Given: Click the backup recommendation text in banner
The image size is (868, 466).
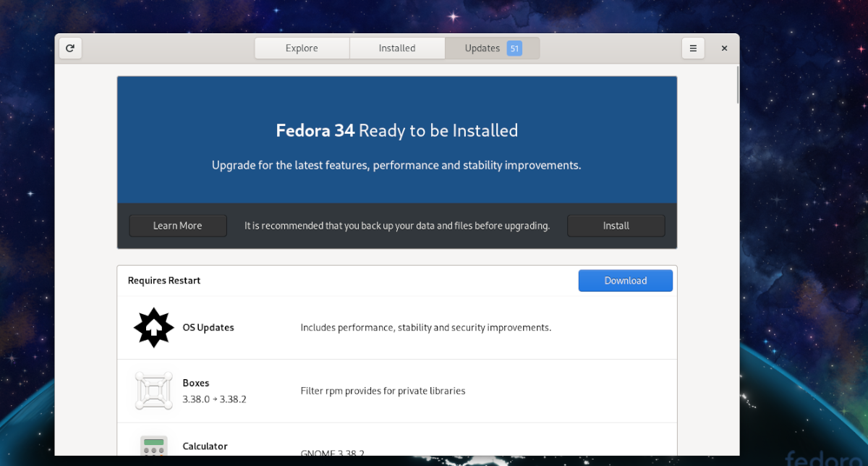Looking at the screenshot, I should coord(397,226).
